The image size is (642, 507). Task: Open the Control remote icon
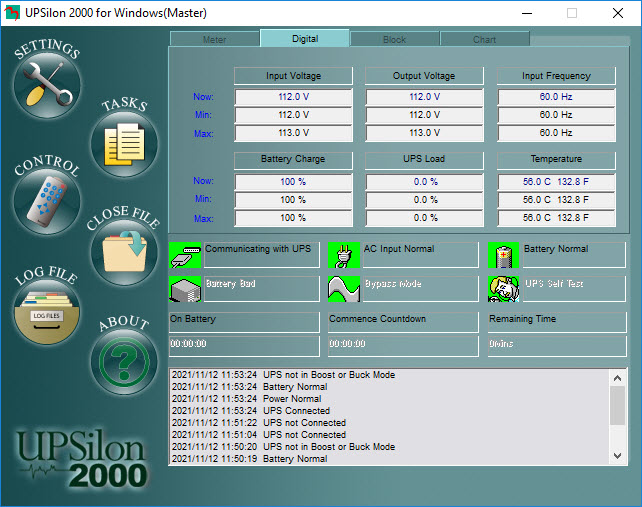[47, 201]
